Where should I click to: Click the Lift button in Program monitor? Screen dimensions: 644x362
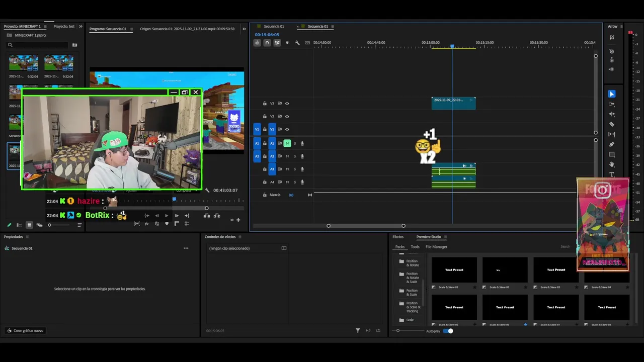click(x=207, y=216)
